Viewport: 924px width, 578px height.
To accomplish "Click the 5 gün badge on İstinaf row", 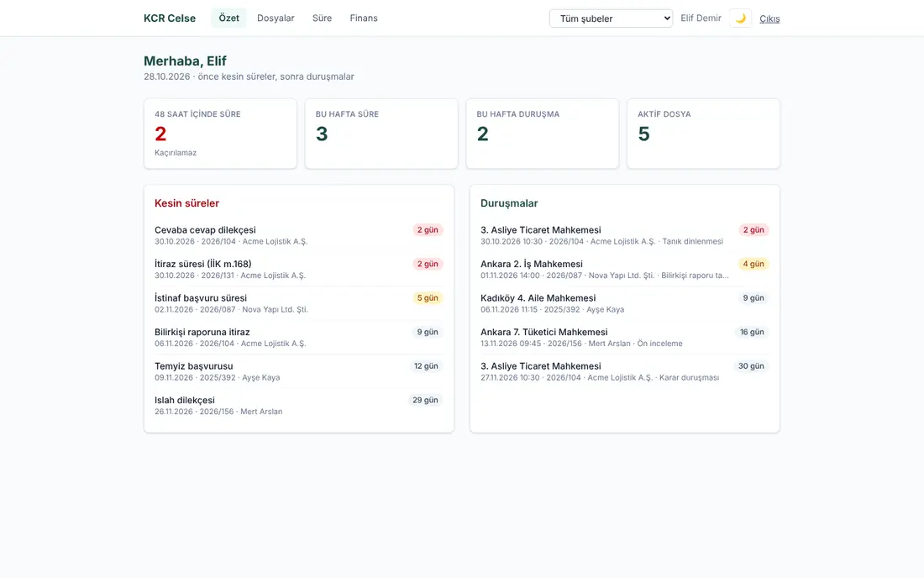I will 428,298.
